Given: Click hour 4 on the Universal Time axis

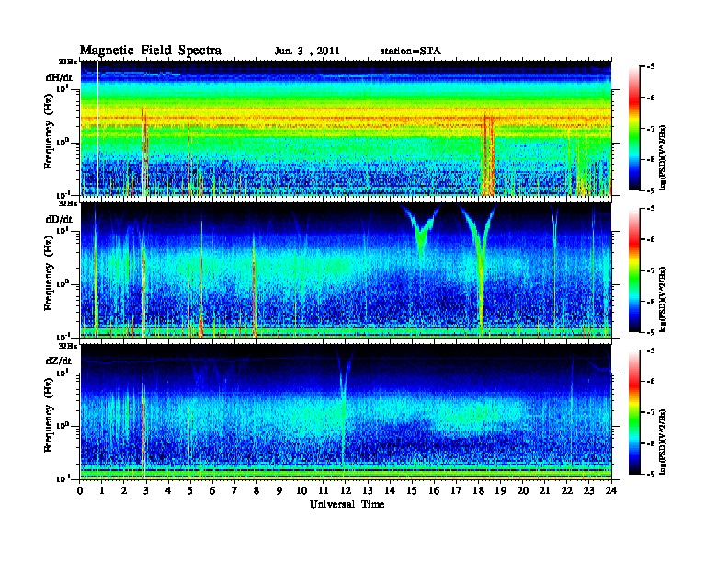Looking at the screenshot, I should [168, 490].
